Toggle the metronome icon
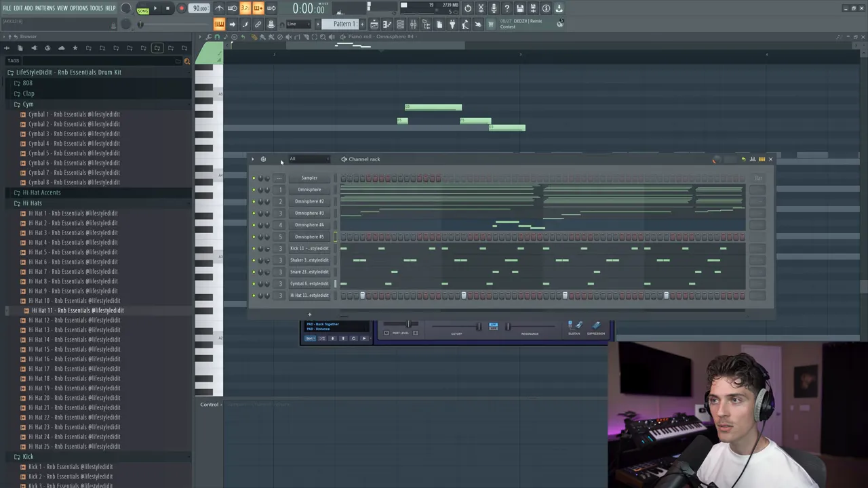Screen dimensions: 868x488 (219, 9)
